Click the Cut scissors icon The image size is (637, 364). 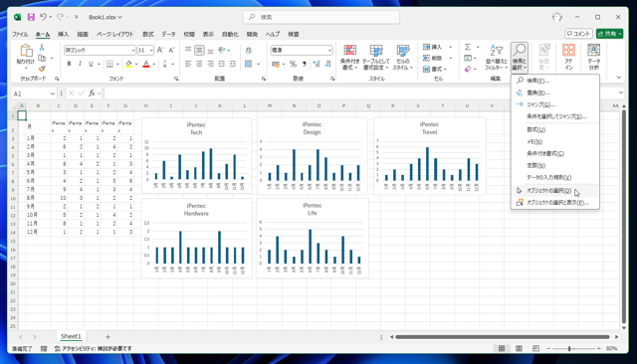[x=42, y=48]
